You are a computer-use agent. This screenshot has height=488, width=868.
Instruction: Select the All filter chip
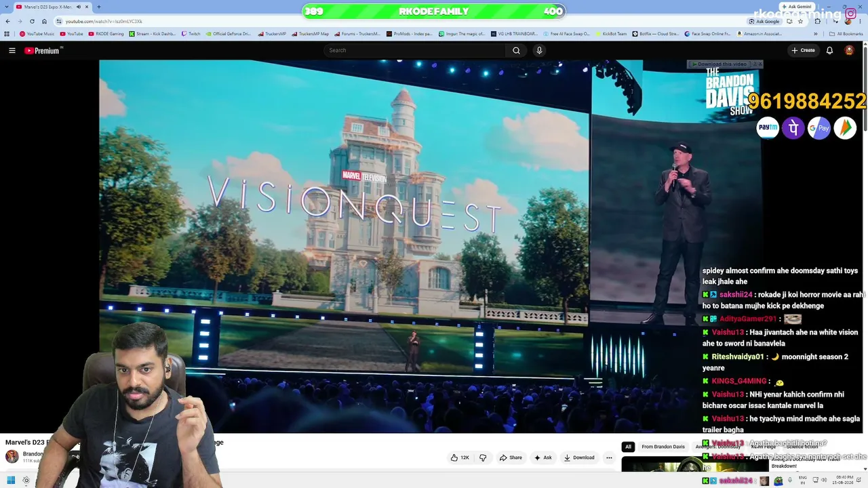[628, 447]
